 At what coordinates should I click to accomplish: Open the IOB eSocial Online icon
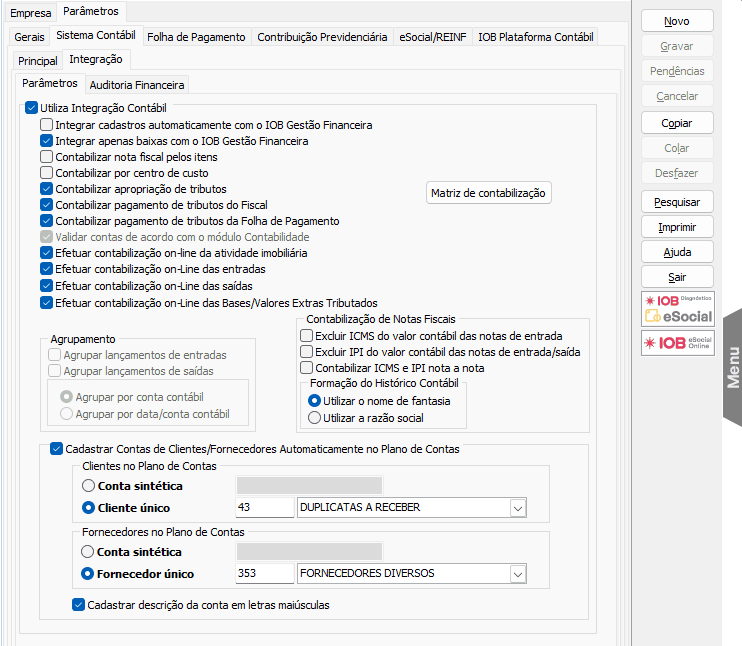pos(677,343)
